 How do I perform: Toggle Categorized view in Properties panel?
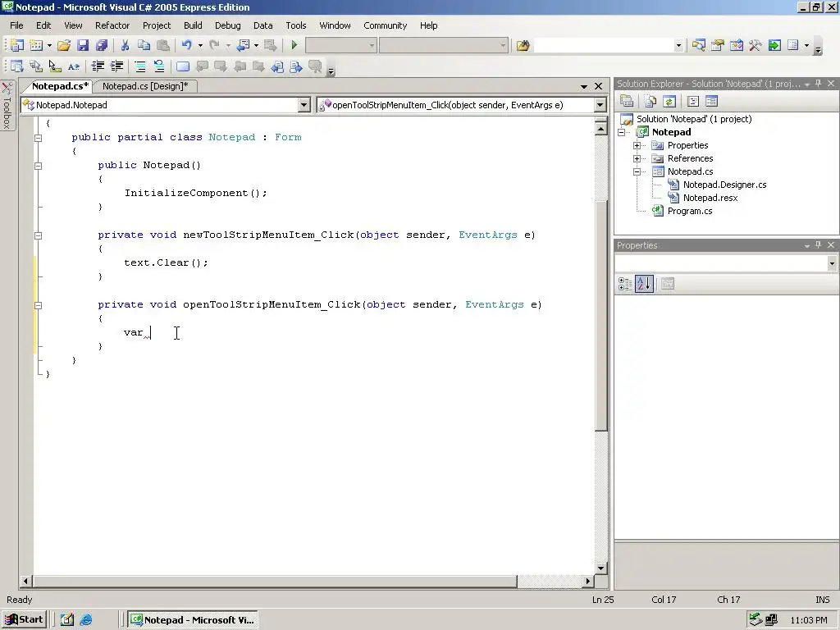pyautogui.click(x=624, y=284)
